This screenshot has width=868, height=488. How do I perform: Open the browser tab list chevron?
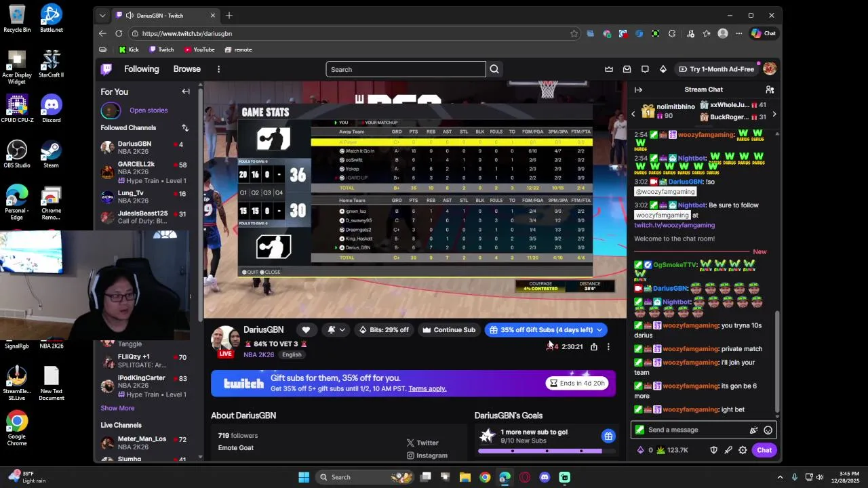102,15
